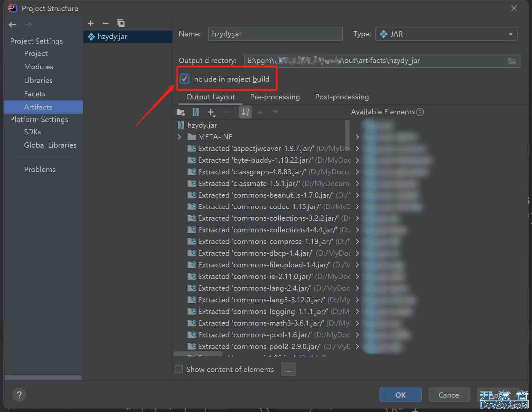Click extracted icon for classgraph-4.8.83.jar

[x=191, y=172]
